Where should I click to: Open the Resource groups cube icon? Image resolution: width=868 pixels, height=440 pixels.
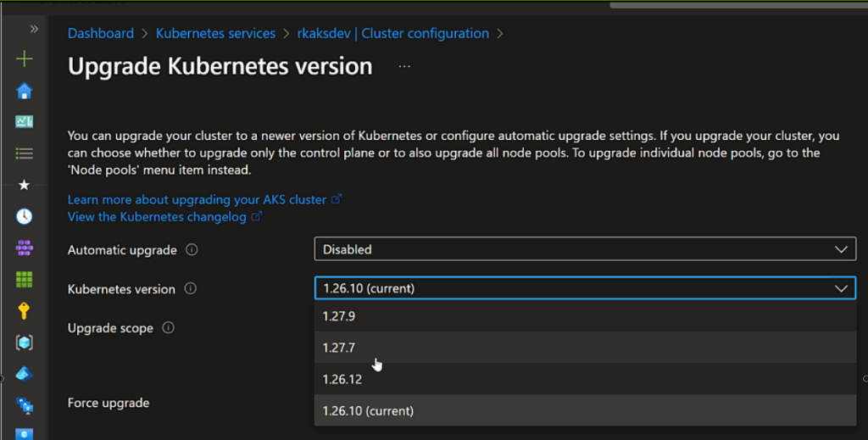(25, 342)
